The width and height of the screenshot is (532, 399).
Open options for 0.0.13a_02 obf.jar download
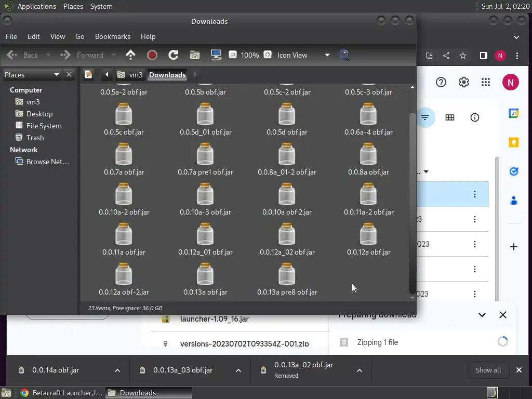pos(360,370)
